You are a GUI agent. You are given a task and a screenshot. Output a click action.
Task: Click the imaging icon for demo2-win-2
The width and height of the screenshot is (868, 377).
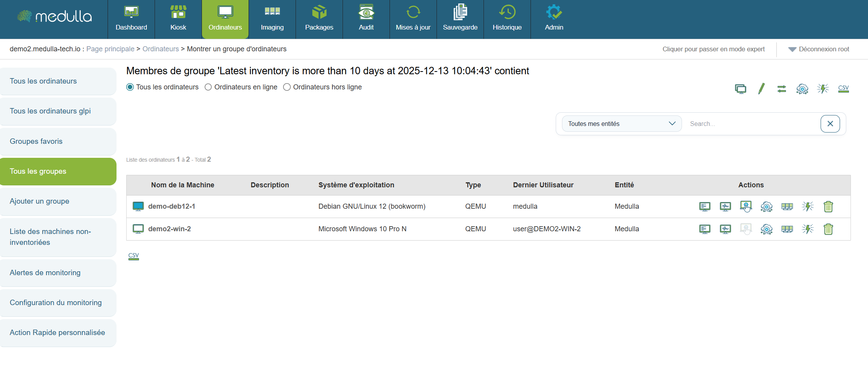(787, 229)
